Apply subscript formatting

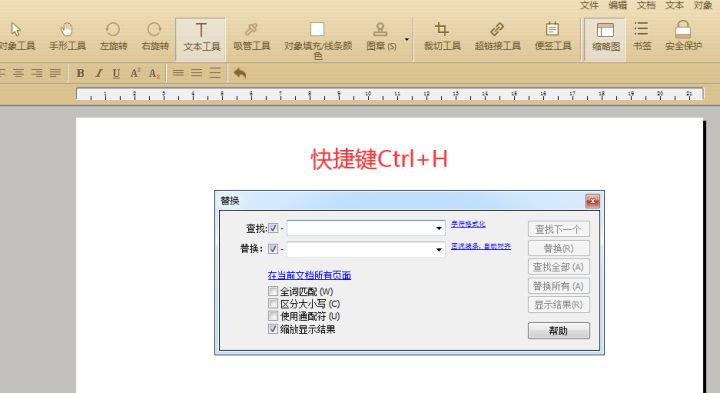tap(154, 73)
